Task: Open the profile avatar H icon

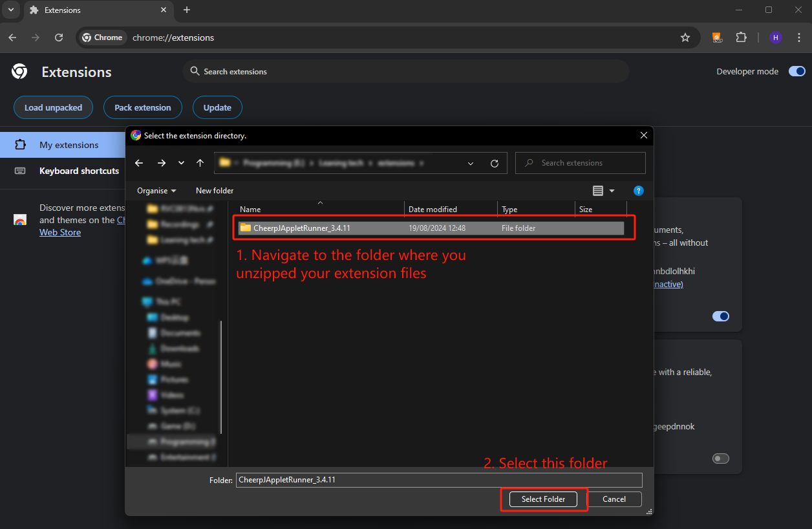Action: 775,38
